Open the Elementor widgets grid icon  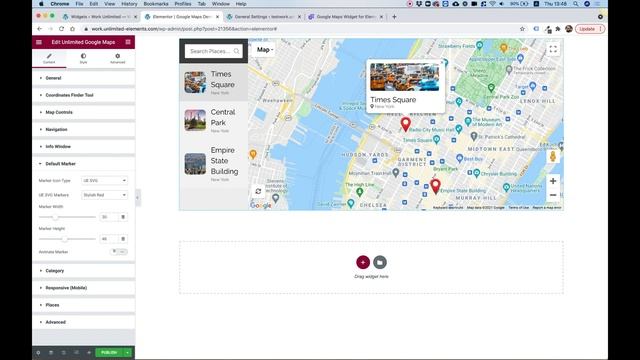coord(128,42)
